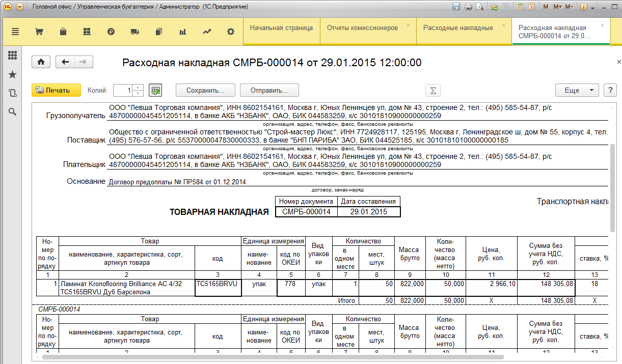Close the document form with the X
The width and height of the screenshot is (622, 364).
pos(619,62)
